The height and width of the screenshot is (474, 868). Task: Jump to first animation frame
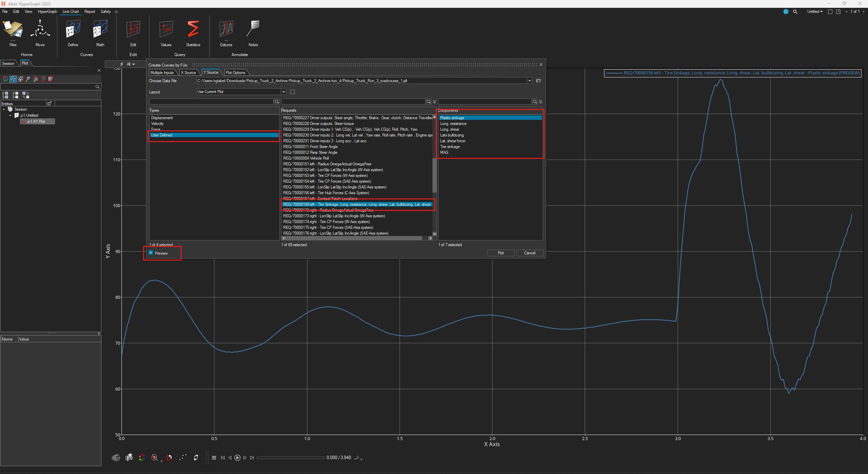tap(223, 458)
